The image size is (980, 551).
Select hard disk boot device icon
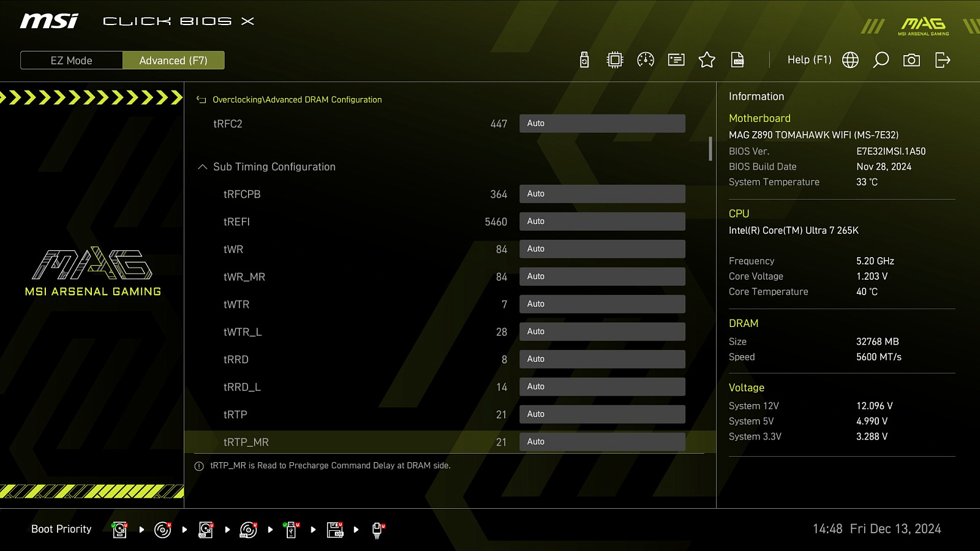click(x=119, y=530)
